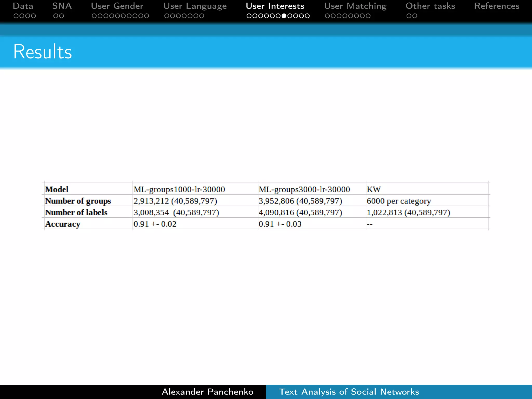Open User Language section
The width and height of the screenshot is (532, 399).
[x=195, y=6]
